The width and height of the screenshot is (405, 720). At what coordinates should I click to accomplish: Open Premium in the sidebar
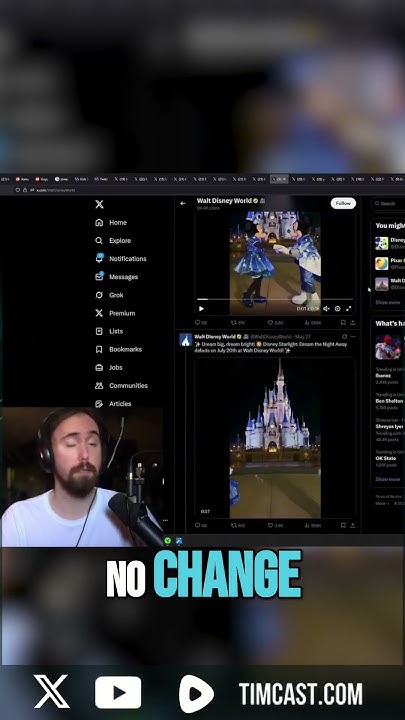pos(115,313)
